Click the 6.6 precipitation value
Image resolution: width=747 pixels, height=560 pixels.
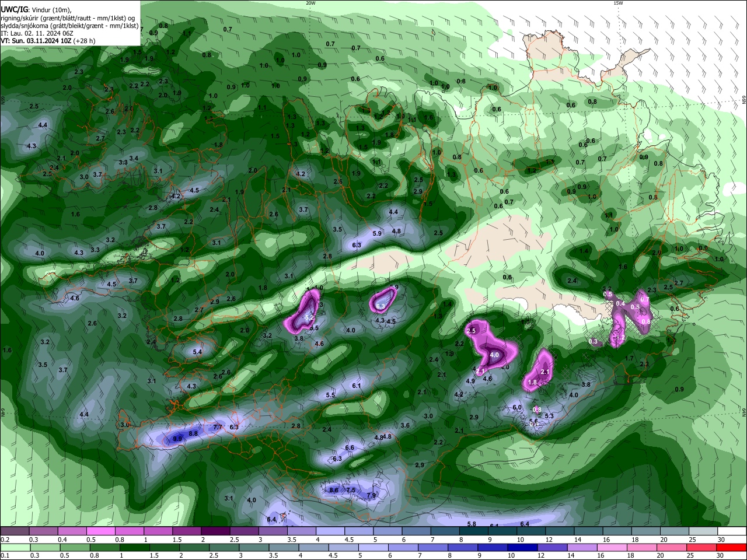(x=350, y=448)
